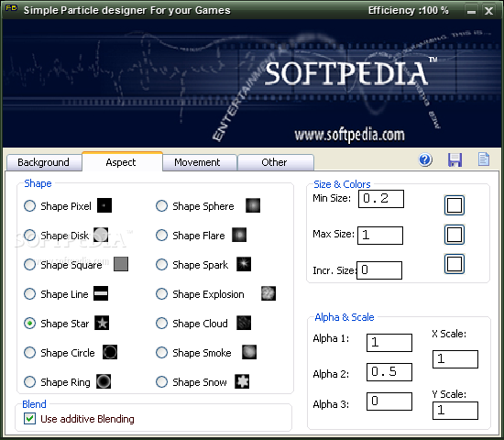Viewport: 504px width, 440px height.
Task: Click the Alpha 1 input field
Action: click(389, 343)
